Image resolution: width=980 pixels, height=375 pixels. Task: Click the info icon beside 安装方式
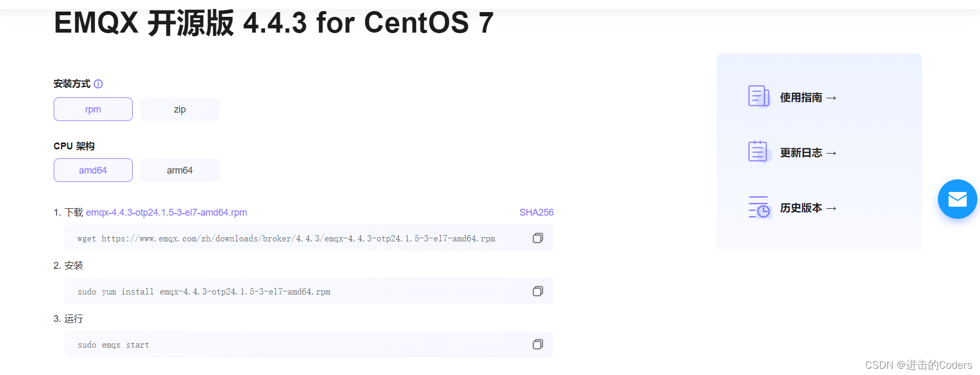[x=98, y=84]
